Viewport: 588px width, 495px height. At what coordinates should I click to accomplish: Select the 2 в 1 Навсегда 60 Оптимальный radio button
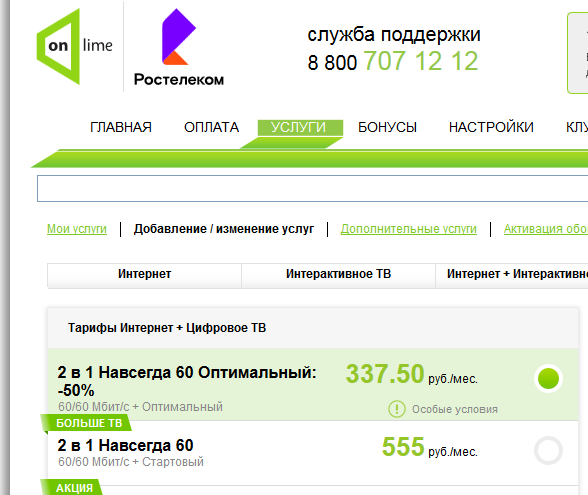pyautogui.click(x=548, y=378)
